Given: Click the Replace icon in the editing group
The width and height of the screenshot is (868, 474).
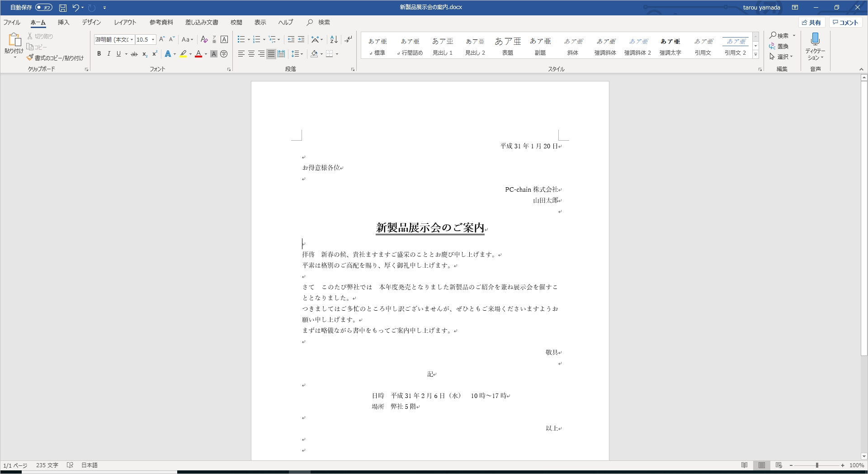Looking at the screenshot, I should (x=778, y=46).
